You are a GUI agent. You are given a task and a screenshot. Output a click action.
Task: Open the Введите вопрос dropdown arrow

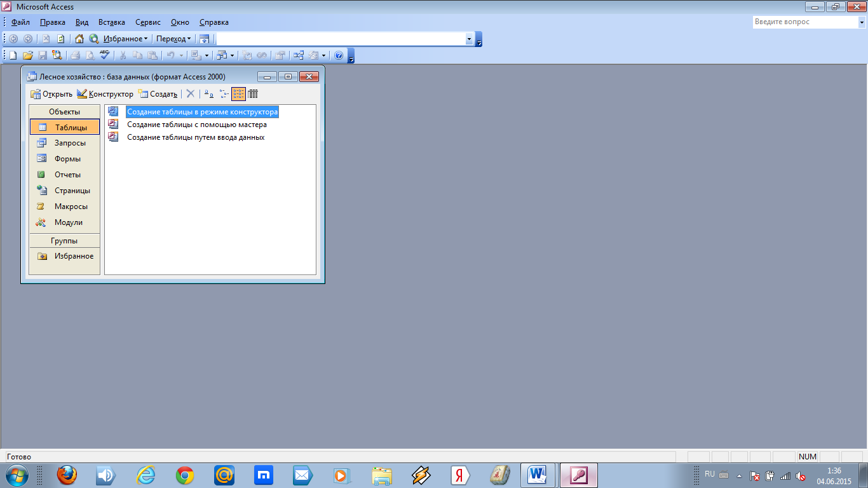click(862, 22)
